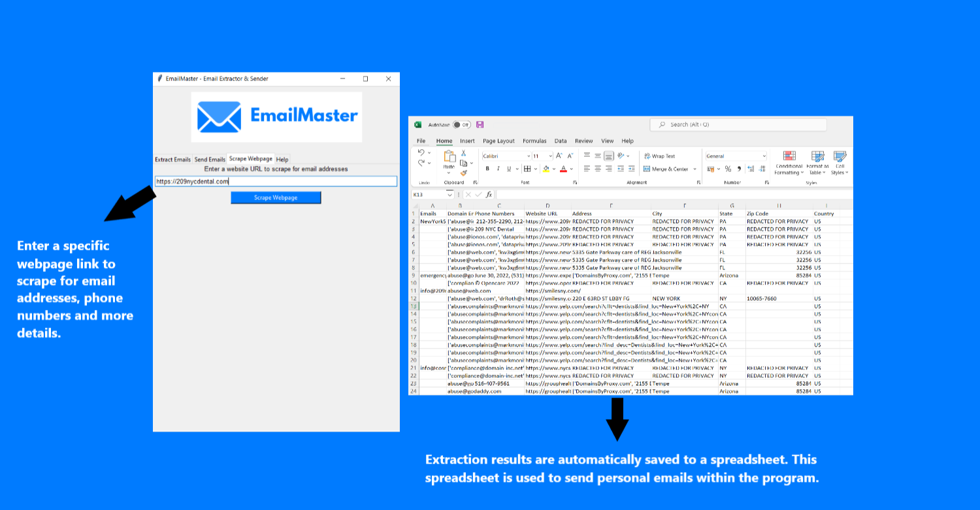
Task: Click the Increase Decimal icon
Action: click(x=751, y=169)
